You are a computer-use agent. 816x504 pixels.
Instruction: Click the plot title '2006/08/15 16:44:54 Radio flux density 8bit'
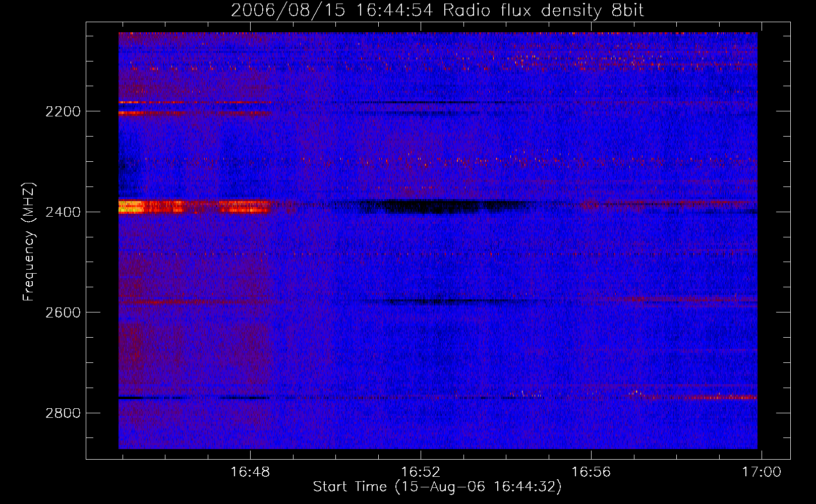(x=437, y=11)
